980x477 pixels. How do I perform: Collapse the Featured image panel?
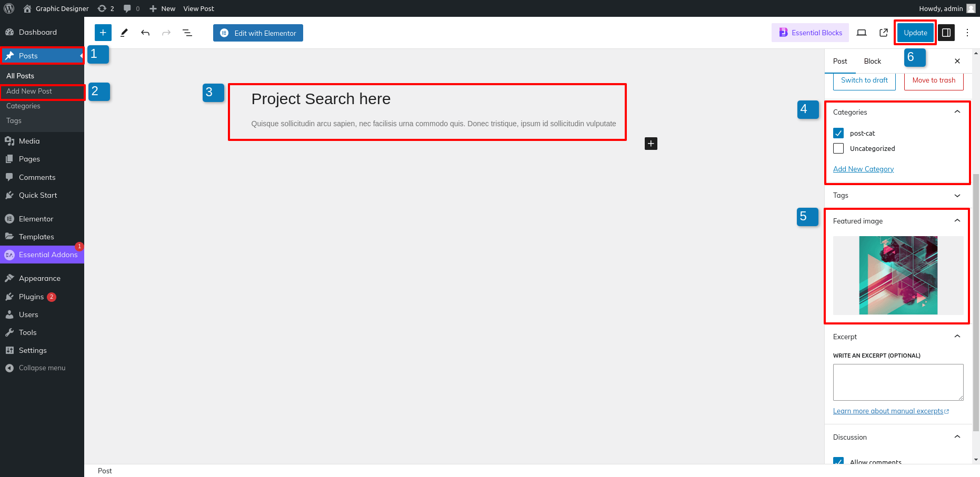pyautogui.click(x=957, y=221)
